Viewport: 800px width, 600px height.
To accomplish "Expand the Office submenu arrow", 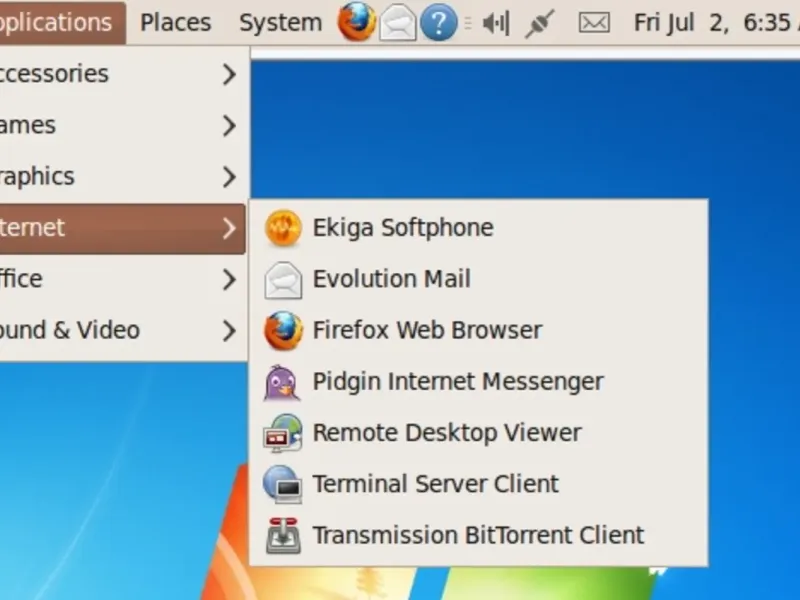I will point(230,280).
